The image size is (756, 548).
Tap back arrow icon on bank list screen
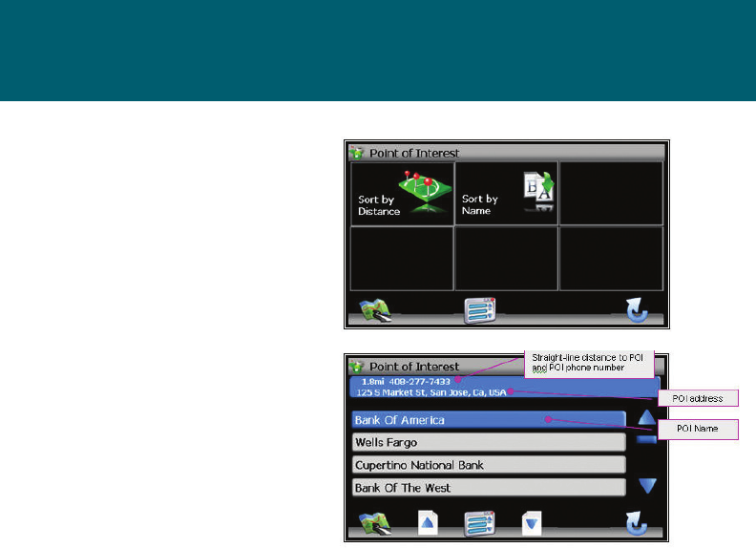click(x=638, y=523)
